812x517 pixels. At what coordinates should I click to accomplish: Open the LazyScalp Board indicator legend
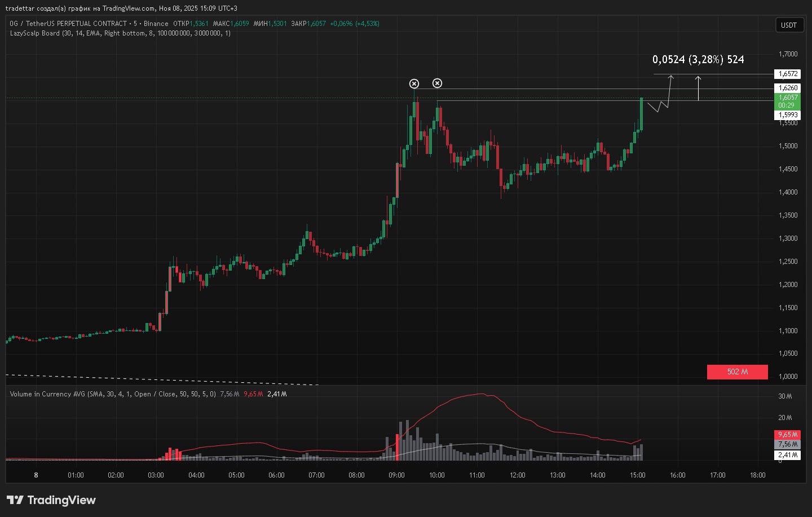pyautogui.click(x=120, y=33)
